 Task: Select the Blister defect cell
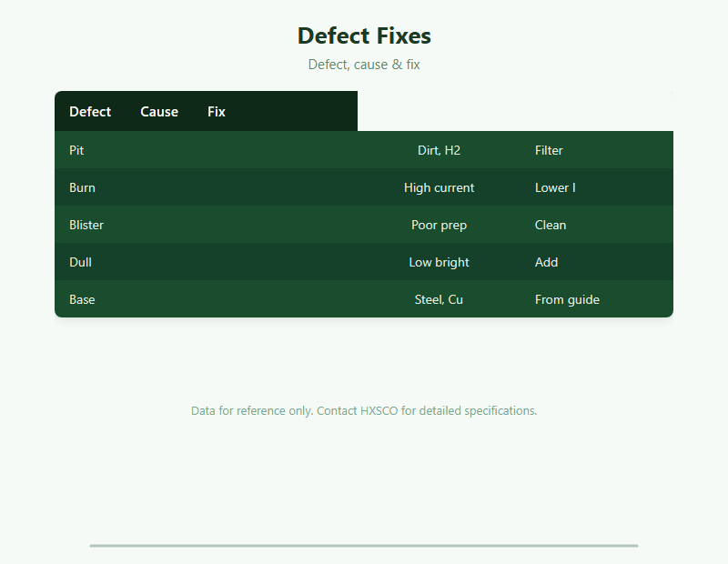coord(207,225)
